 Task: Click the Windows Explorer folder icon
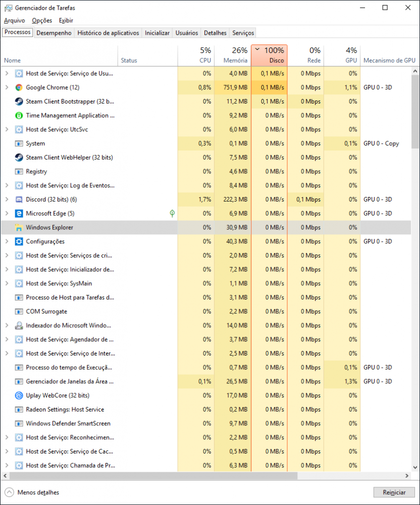[x=19, y=228]
